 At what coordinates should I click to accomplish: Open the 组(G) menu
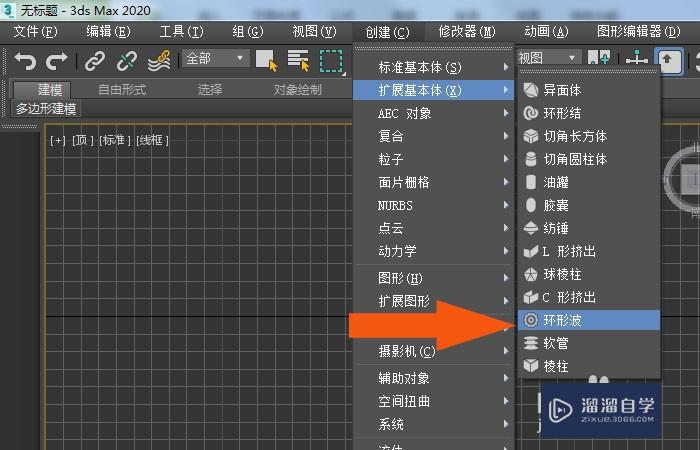tap(248, 32)
